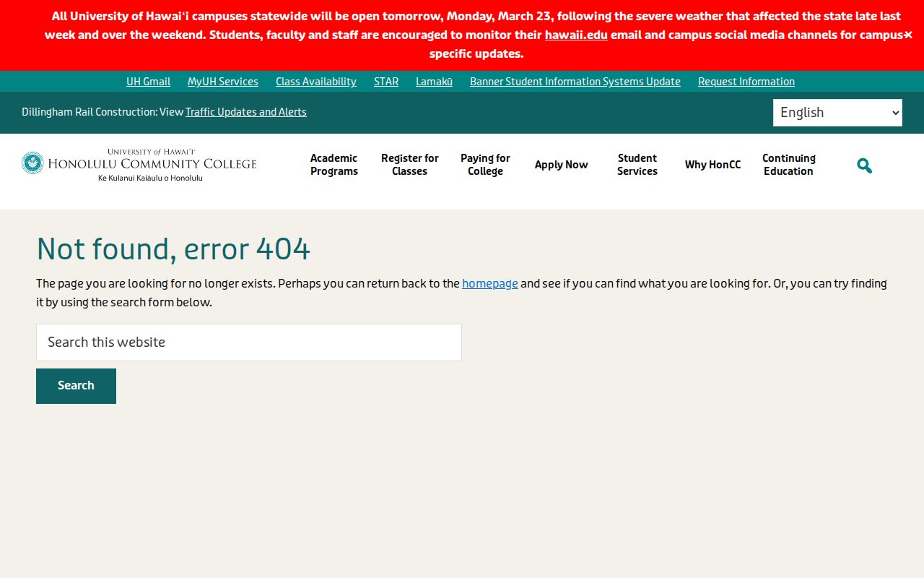Click the magnifying glass search icon
The image size is (924, 578).
click(x=864, y=165)
